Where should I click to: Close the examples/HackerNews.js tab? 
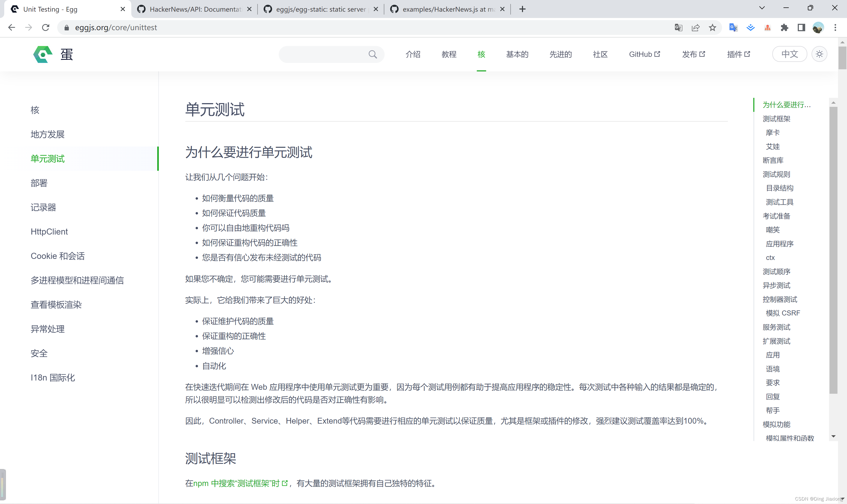tap(502, 9)
